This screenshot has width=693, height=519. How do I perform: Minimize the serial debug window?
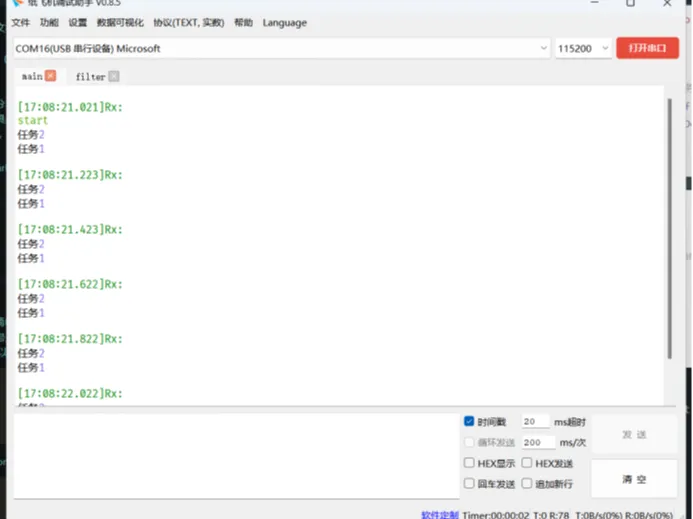(594, 3)
